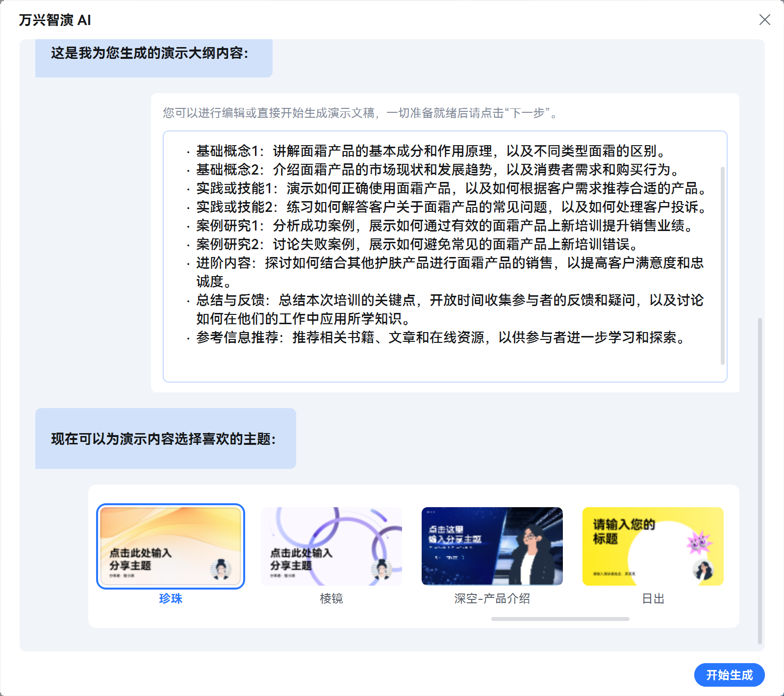This screenshot has width=784, height=696.
Task: Select the 珍珠 theme thumbnail
Action: click(171, 546)
